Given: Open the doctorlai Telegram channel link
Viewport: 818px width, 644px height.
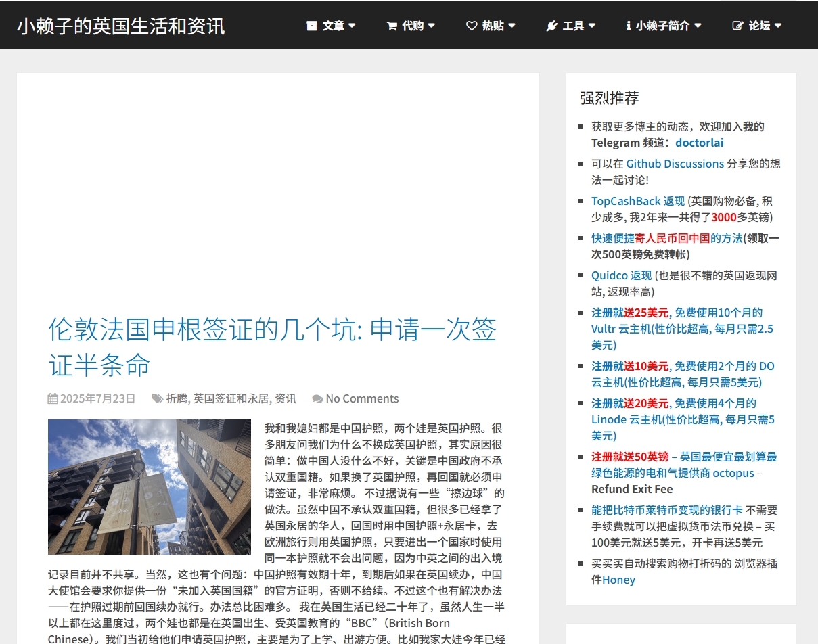Looking at the screenshot, I should coord(699,143).
